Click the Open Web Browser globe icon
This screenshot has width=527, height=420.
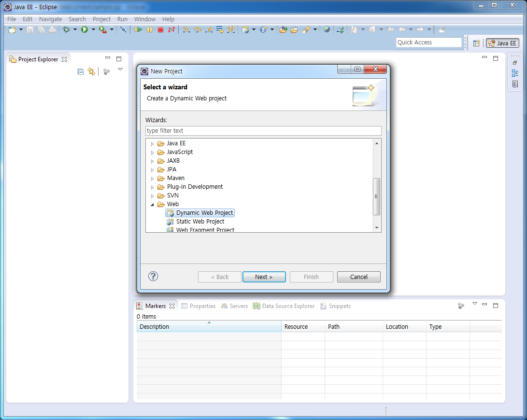327,29
